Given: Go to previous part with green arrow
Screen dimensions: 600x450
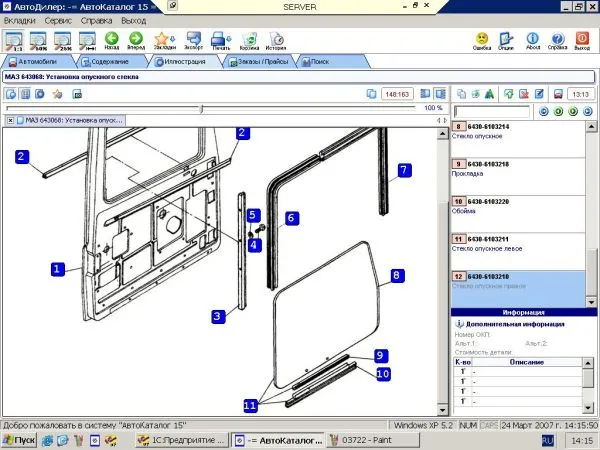Looking at the screenshot, I should (x=558, y=111).
